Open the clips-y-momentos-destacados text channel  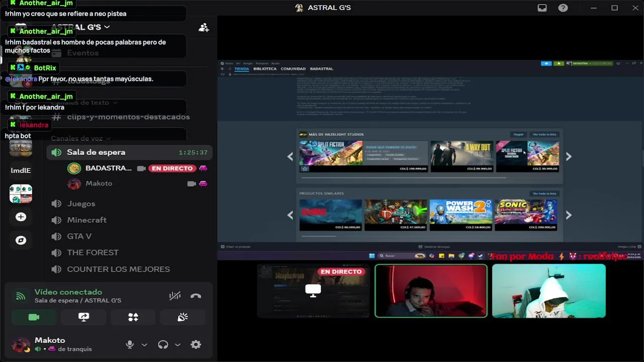click(129, 117)
